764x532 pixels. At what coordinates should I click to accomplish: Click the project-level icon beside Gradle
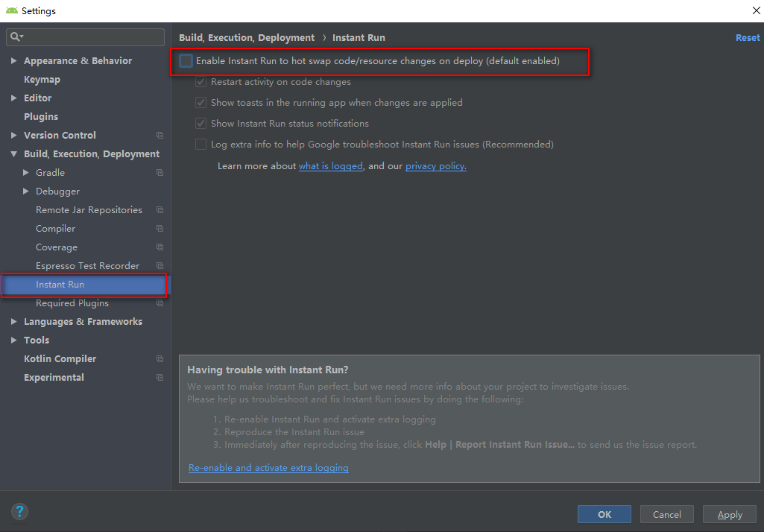click(x=160, y=172)
